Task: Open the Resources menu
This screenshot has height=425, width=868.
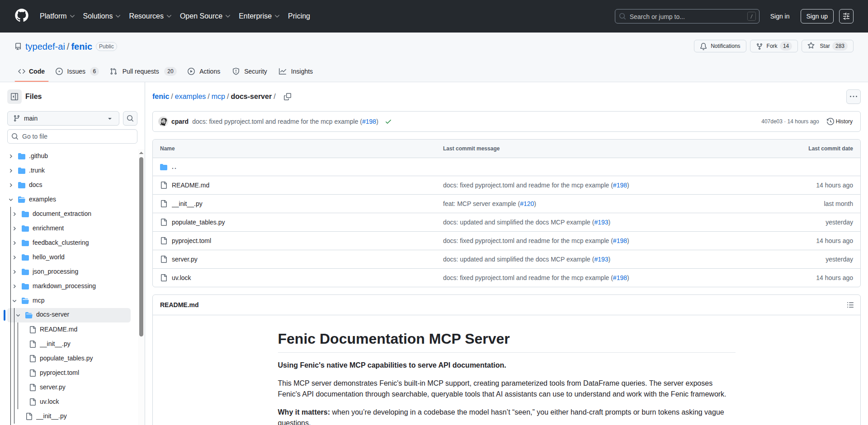Action: click(150, 16)
